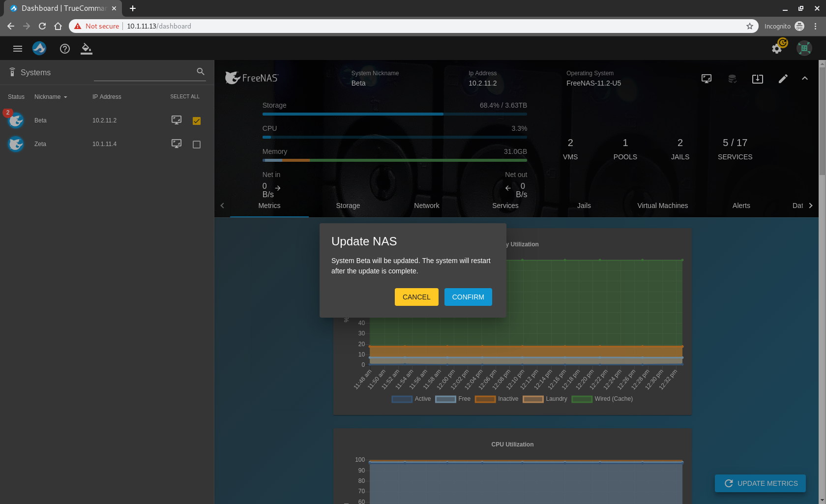This screenshot has width=826, height=504.
Task: Click SELECT ALL systems
Action: [185, 97]
